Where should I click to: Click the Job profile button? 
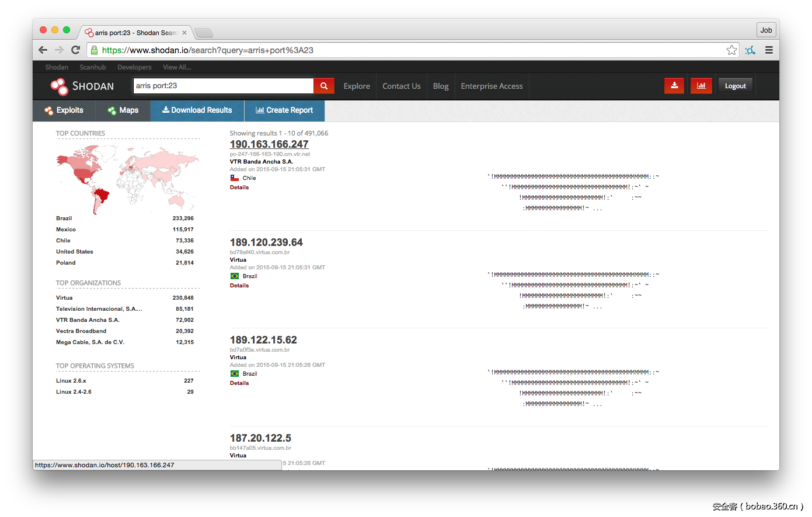pyautogui.click(x=766, y=30)
